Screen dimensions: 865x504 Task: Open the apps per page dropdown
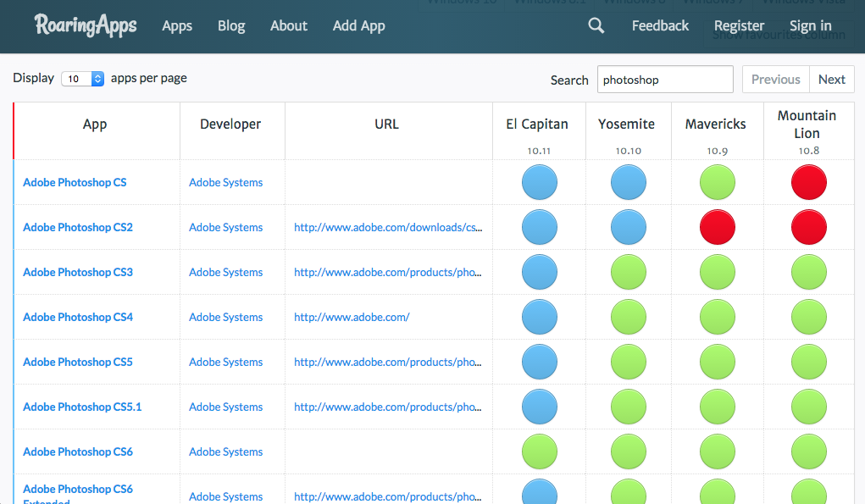point(83,79)
